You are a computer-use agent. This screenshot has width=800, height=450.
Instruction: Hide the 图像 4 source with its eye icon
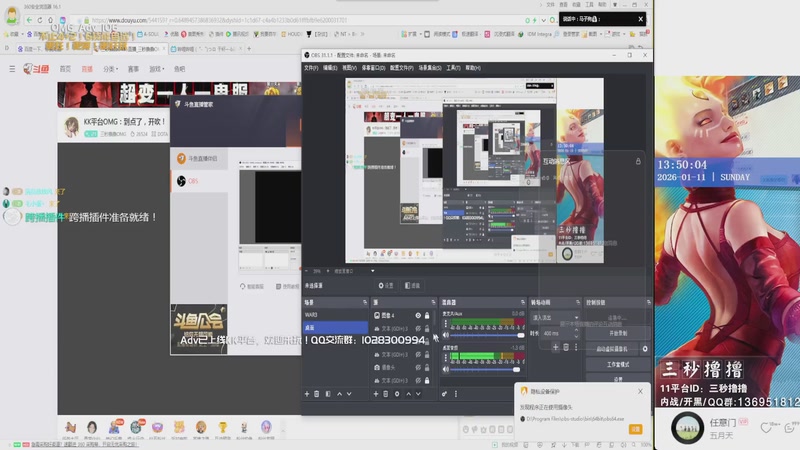(418, 316)
